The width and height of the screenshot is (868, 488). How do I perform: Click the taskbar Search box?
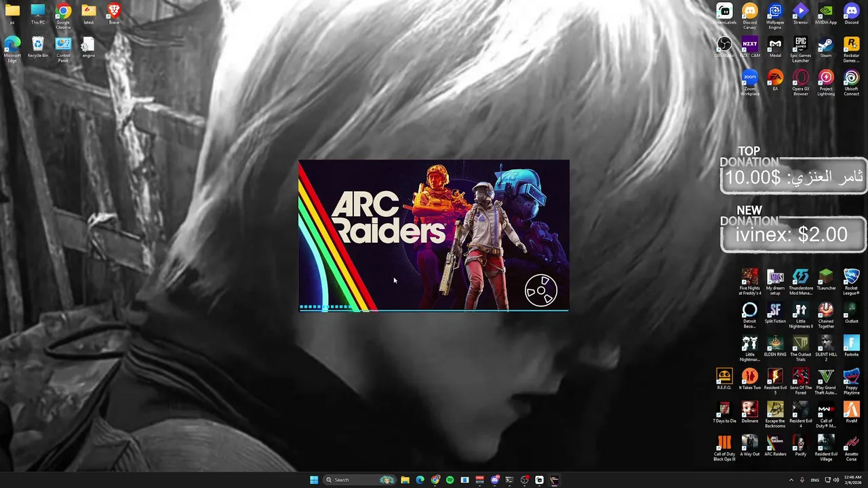point(359,480)
